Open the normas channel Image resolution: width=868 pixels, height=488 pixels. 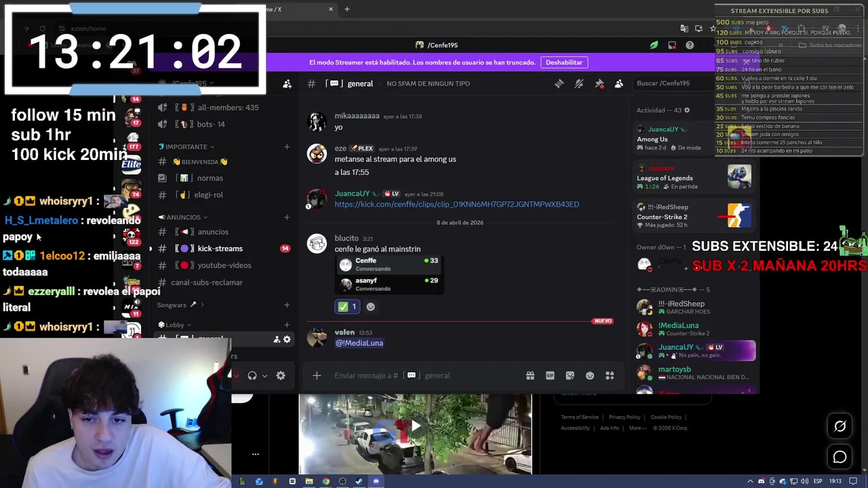tap(208, 178)
